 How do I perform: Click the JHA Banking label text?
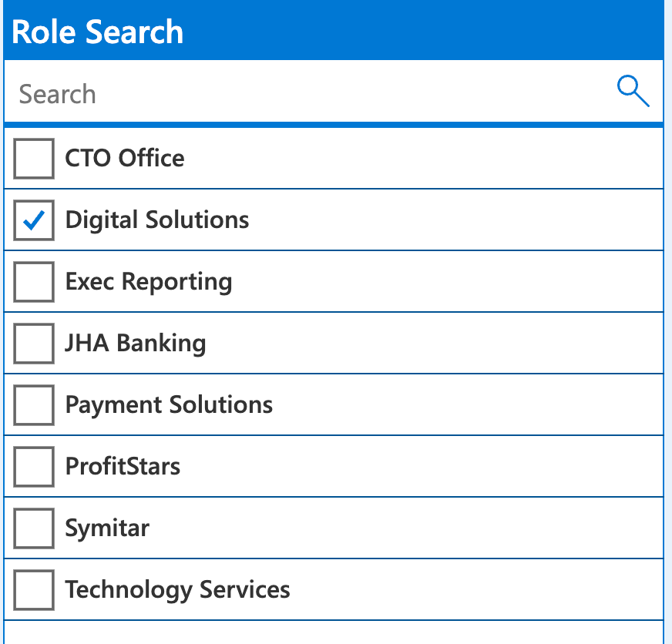[x=136, y=344]
